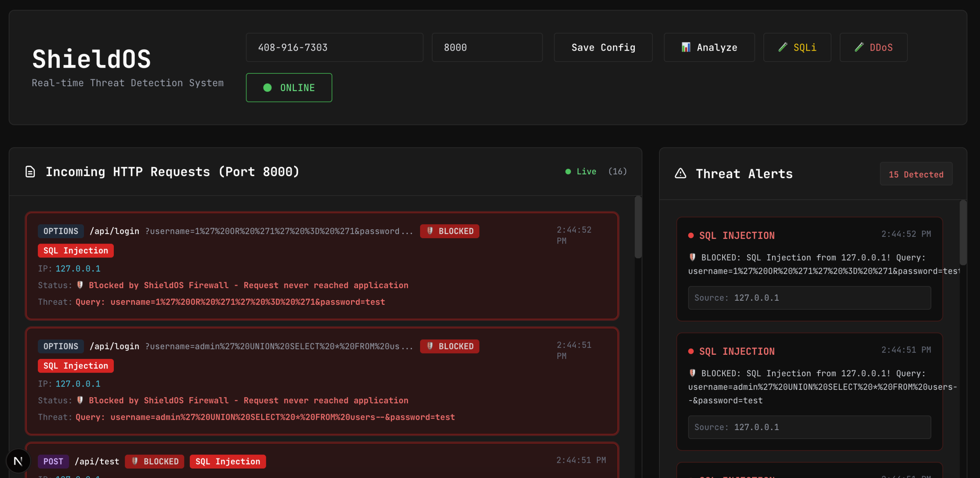Launch the DDoS test button

tap(873, 47)
